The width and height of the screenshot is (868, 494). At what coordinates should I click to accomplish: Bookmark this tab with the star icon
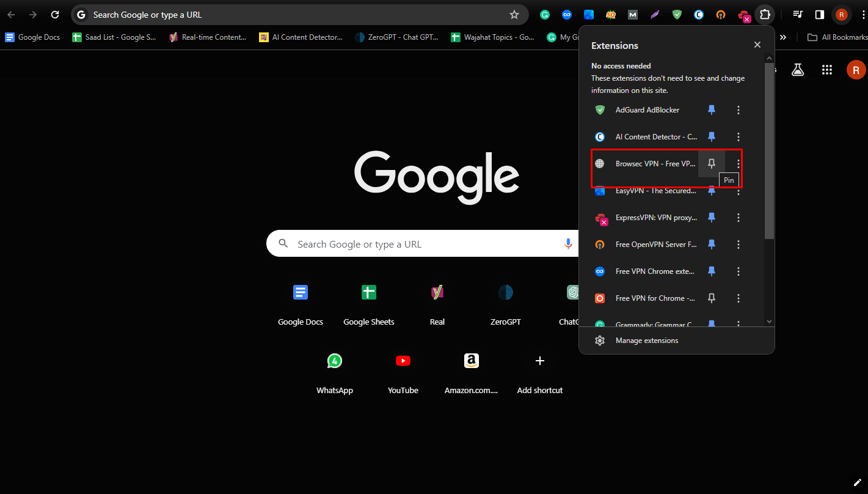point(514,15)
